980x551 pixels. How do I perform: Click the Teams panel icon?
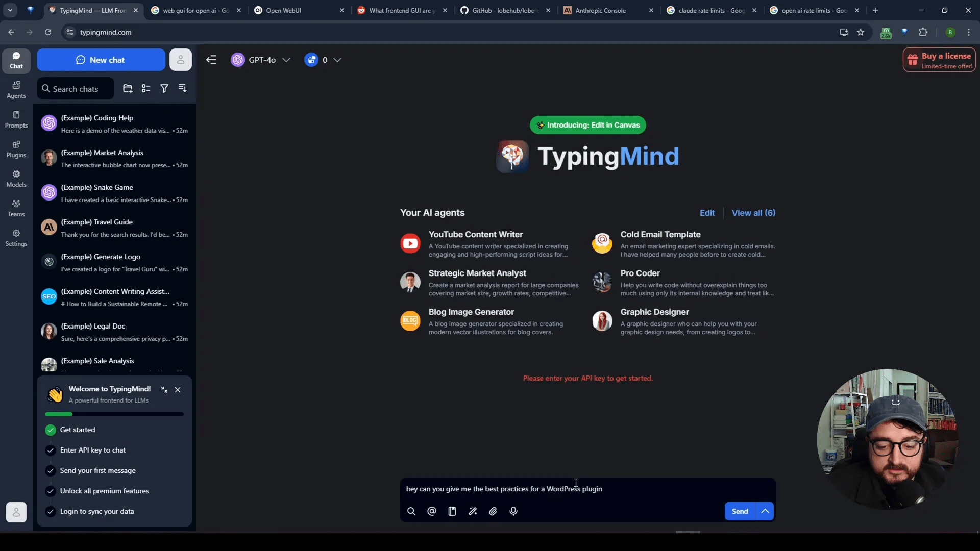click(15, 208)
